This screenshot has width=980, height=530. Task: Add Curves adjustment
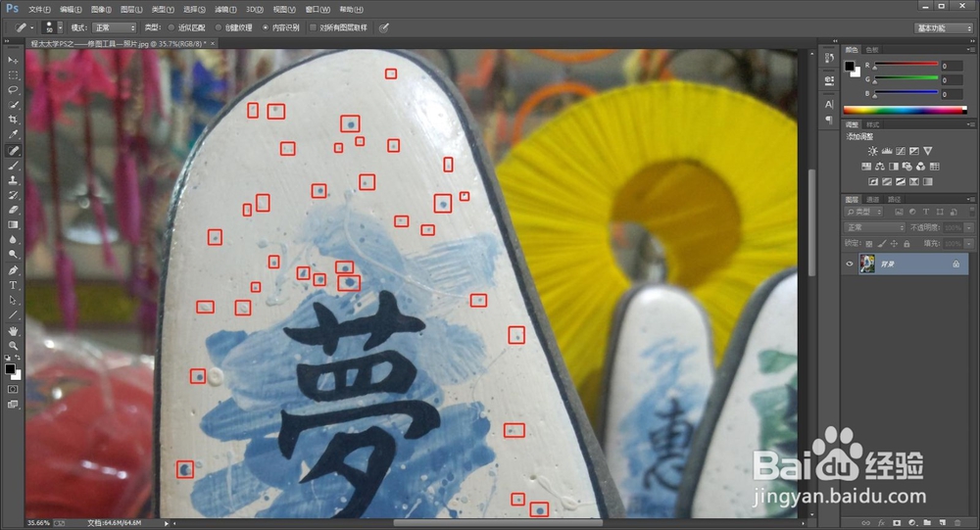coord(900,151)
